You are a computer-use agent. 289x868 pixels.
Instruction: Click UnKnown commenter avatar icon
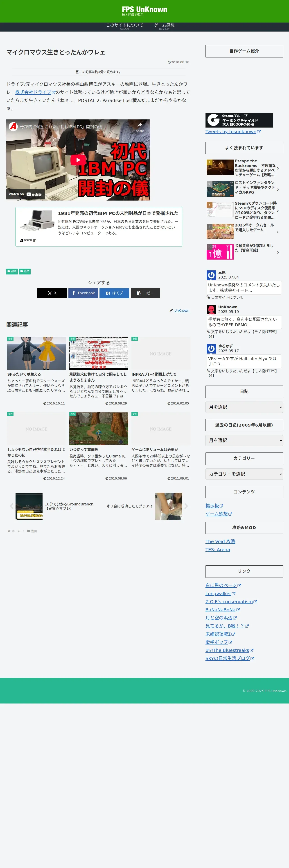coord(211,309)
